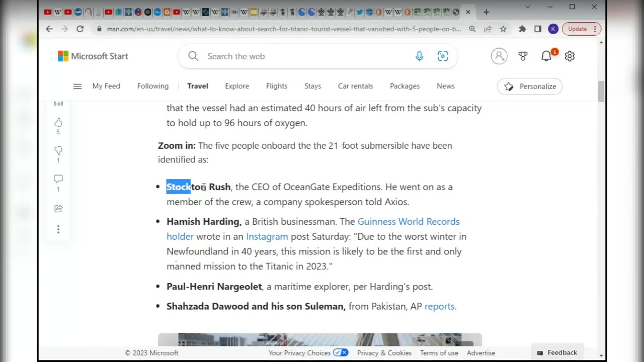The height and width of the screenshot is (362, 644).
Task: Open a new browser tab
Action: [x=486, y=12]
